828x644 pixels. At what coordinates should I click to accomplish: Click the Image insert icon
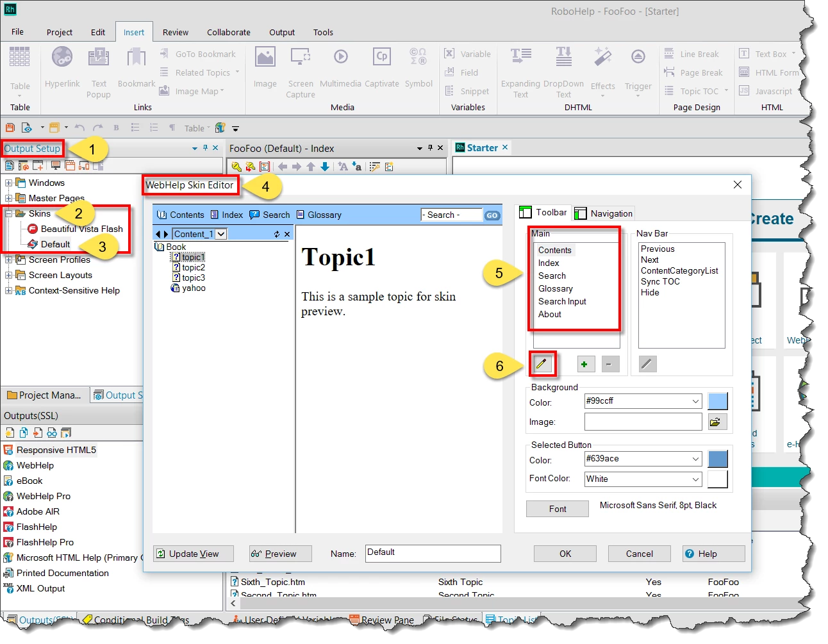[265, 67]
